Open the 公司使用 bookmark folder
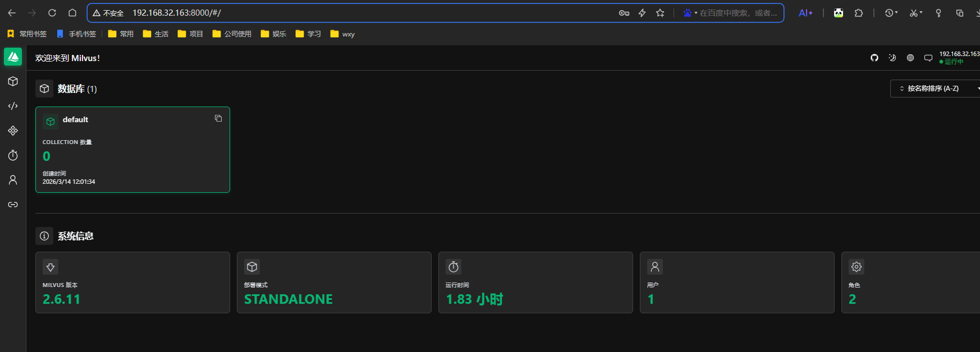The width and height of the screenshot is (980, 352). pos(232,34)
